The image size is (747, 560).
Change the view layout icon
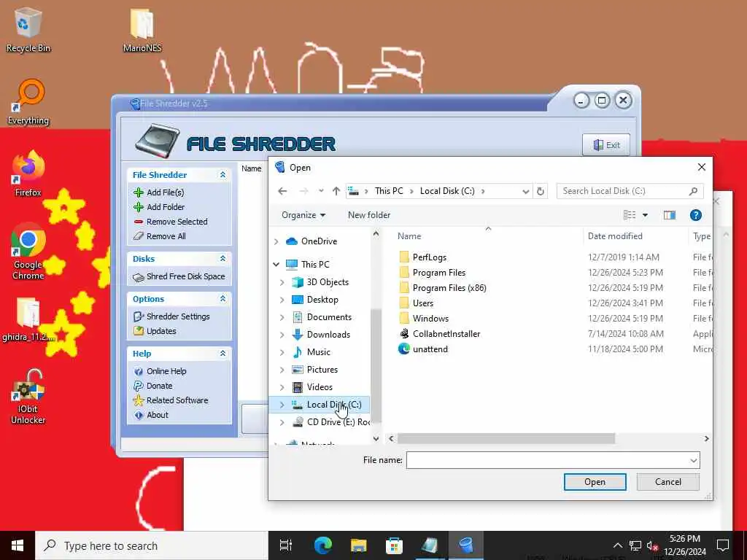point(630,215)
